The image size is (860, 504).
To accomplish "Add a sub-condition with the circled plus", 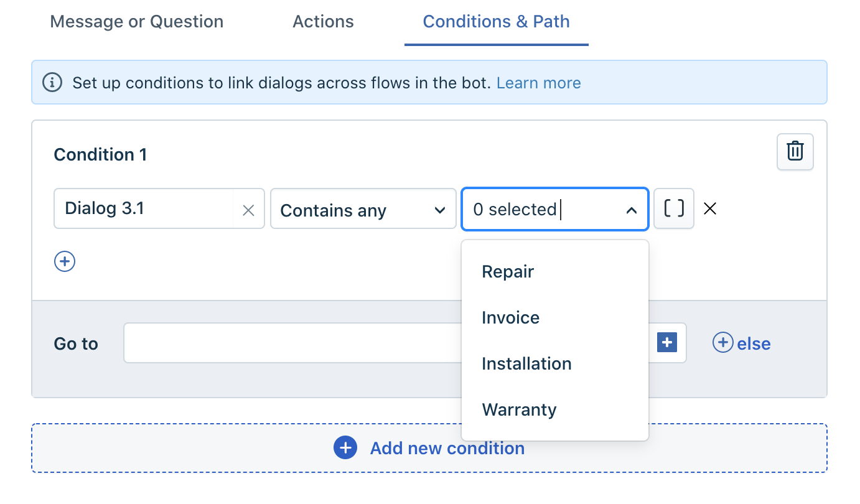I will point(65,261).
